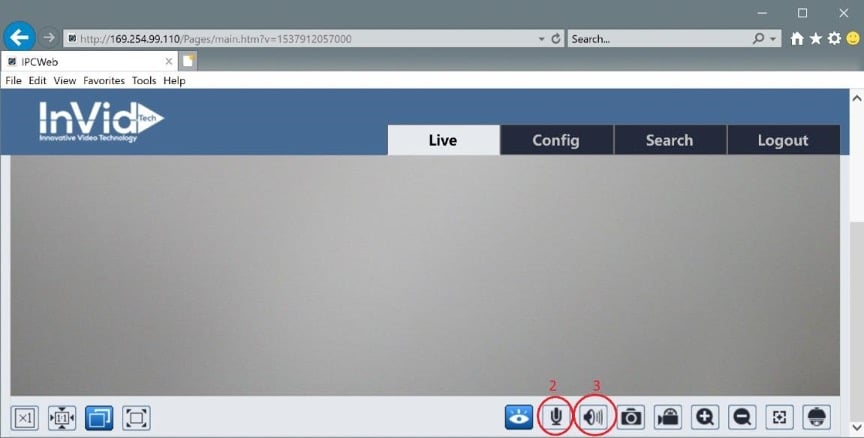
Task: Expand the browser search provider dropdown
Action: click(x=773, y=39)
